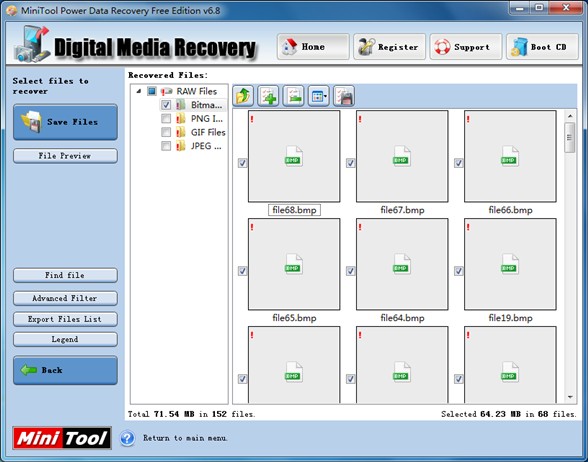Select the GIF Files folder in tree

pos(208,132)
